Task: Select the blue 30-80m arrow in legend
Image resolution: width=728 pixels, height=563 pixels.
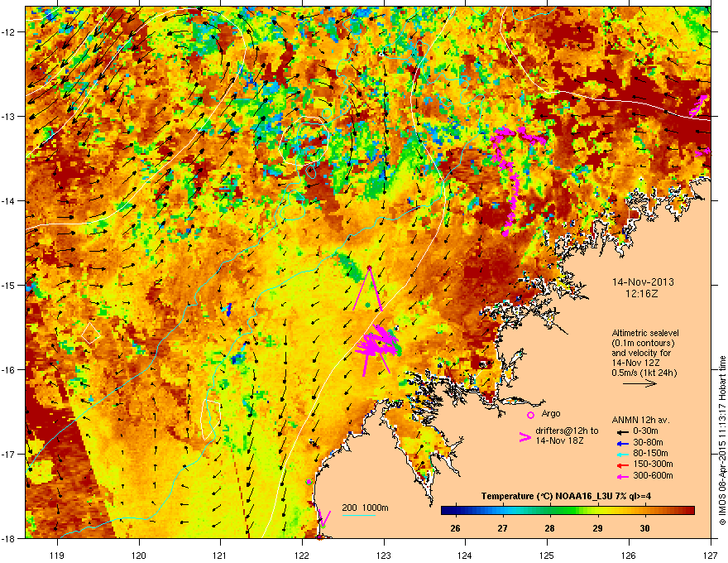Action: point(621,443)
